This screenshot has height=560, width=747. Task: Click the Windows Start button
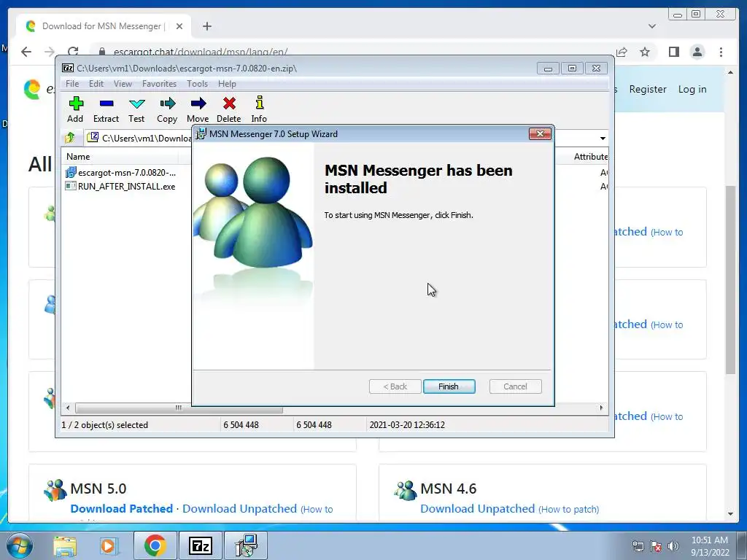[20, 545]
